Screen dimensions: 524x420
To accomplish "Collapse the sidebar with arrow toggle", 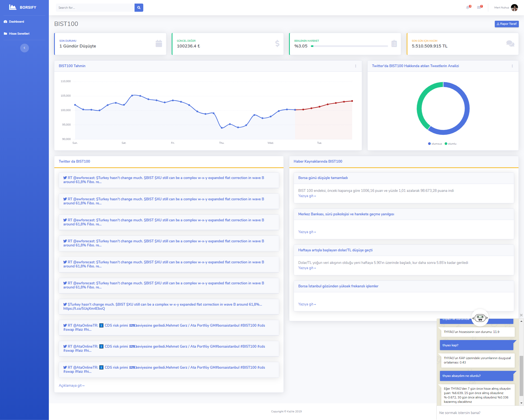I will tap(24, 48).
